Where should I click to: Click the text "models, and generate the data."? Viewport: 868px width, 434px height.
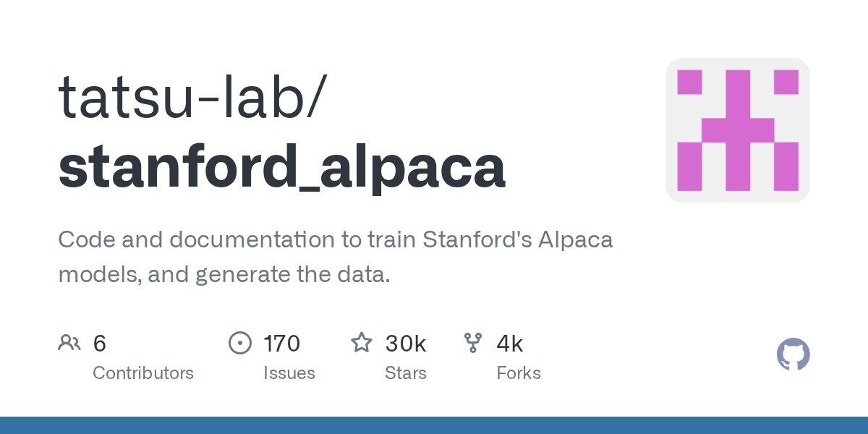pyautogui.click(x=224, y=274)
